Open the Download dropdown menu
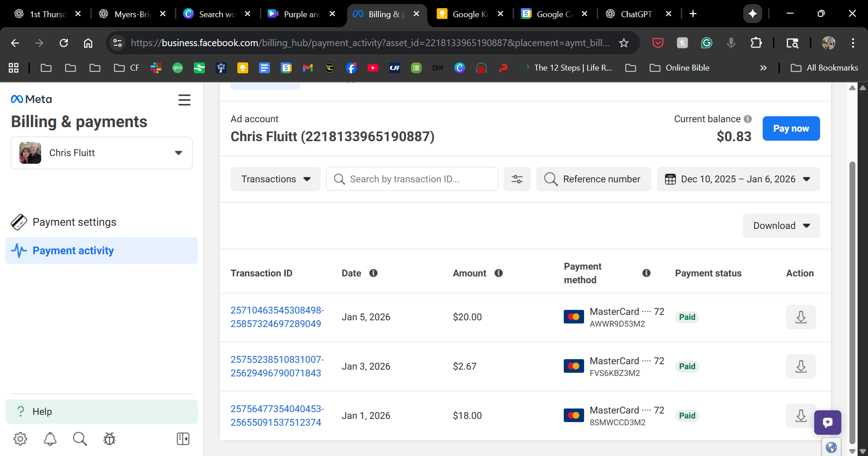This screenshot has height=456, width=868. [781, 226]
